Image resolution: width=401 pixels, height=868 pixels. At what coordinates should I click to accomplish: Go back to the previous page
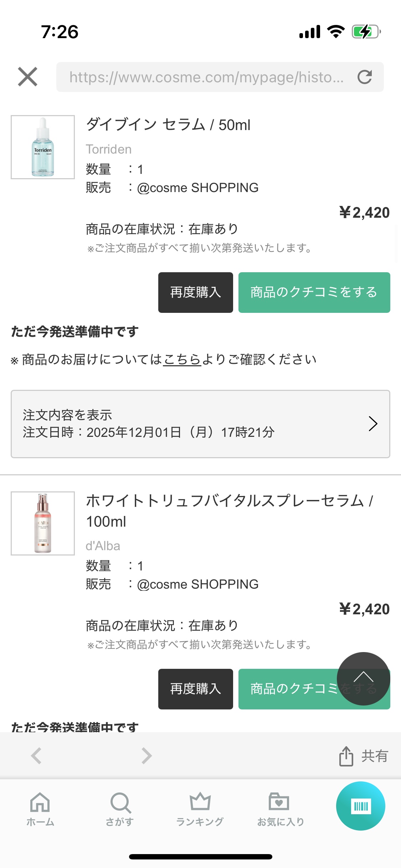36,755
